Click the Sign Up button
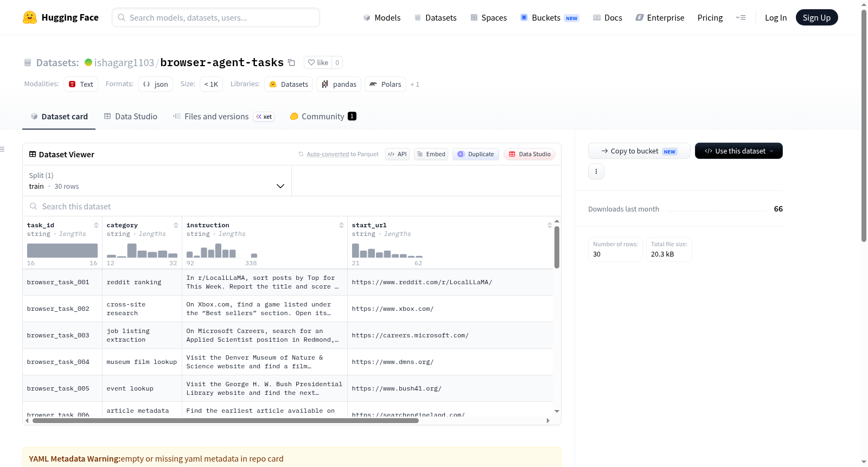Screen dimensions: 868x467 (x=816, y=17)
